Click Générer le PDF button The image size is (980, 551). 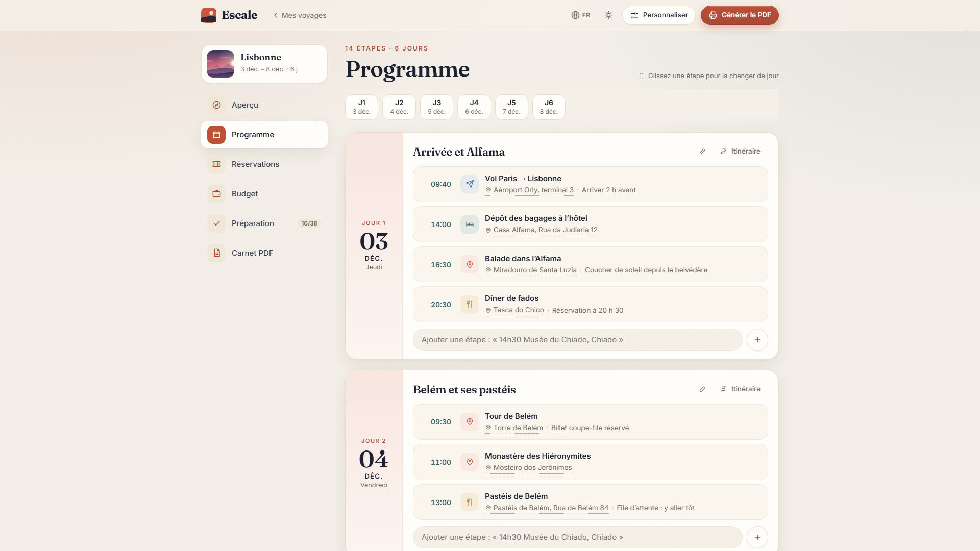click(x=740, y=15)
